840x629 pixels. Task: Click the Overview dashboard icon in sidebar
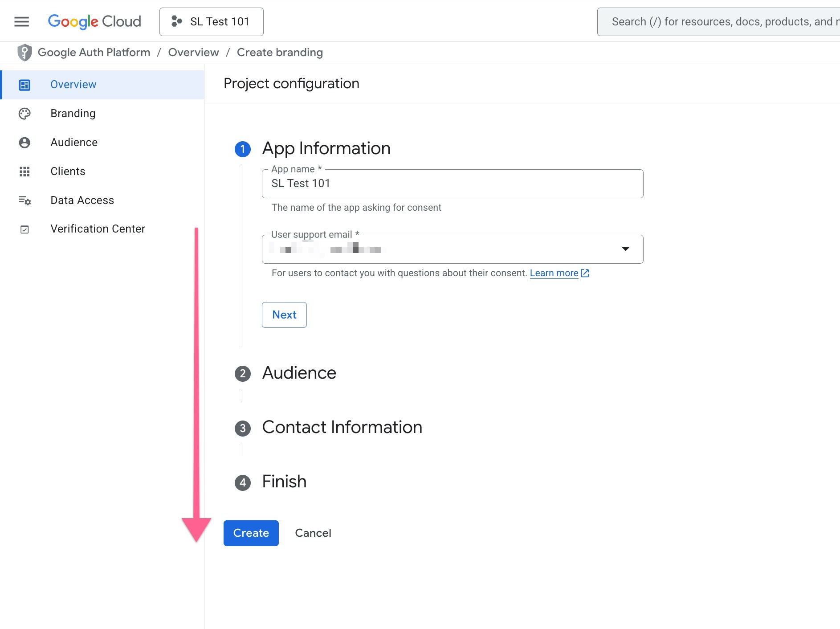24,85
